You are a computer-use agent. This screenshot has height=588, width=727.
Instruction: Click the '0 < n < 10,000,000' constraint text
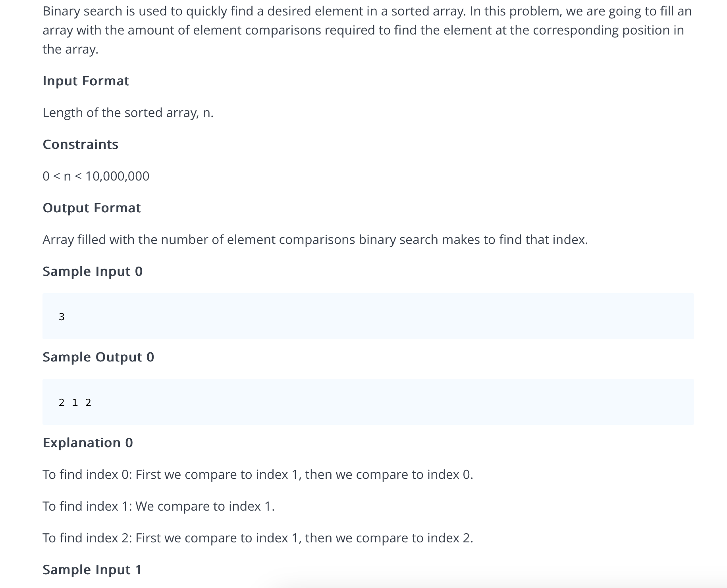96,176
